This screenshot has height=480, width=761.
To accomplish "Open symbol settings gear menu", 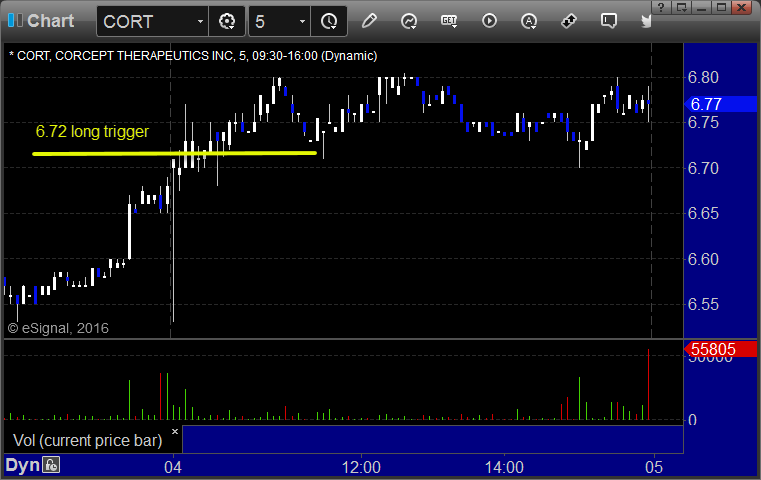I will 227,21.
